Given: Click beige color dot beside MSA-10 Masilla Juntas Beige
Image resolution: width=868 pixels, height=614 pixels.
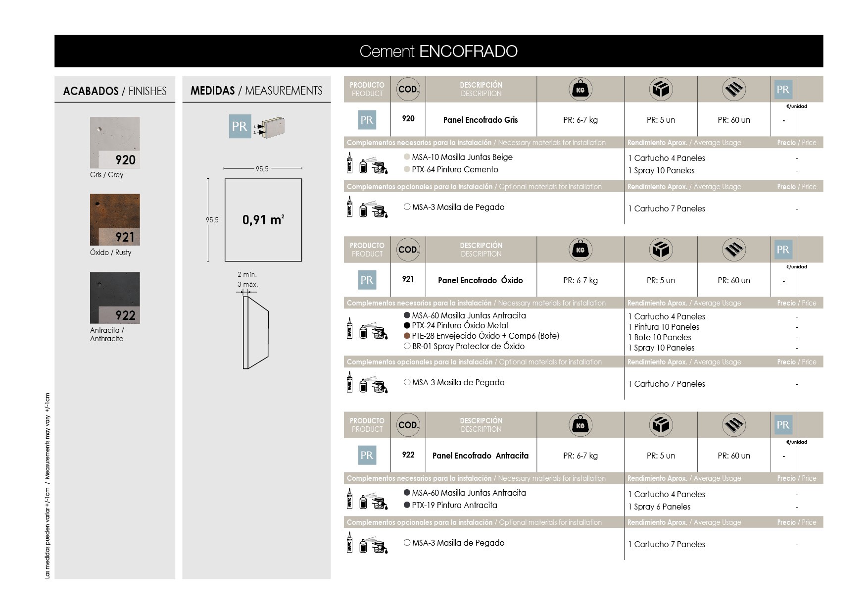Looking at the screenshot, I should (x=407, y=157).
